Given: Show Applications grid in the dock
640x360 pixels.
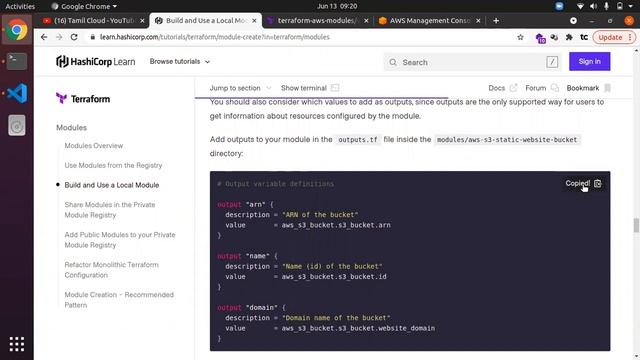Looking at the screenshot, I should [17, 344].
